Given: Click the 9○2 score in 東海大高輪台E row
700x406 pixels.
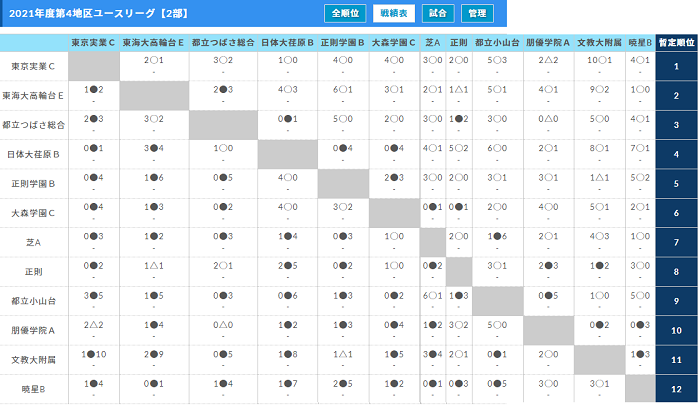Looking at the screenshot, I should 599,90.
